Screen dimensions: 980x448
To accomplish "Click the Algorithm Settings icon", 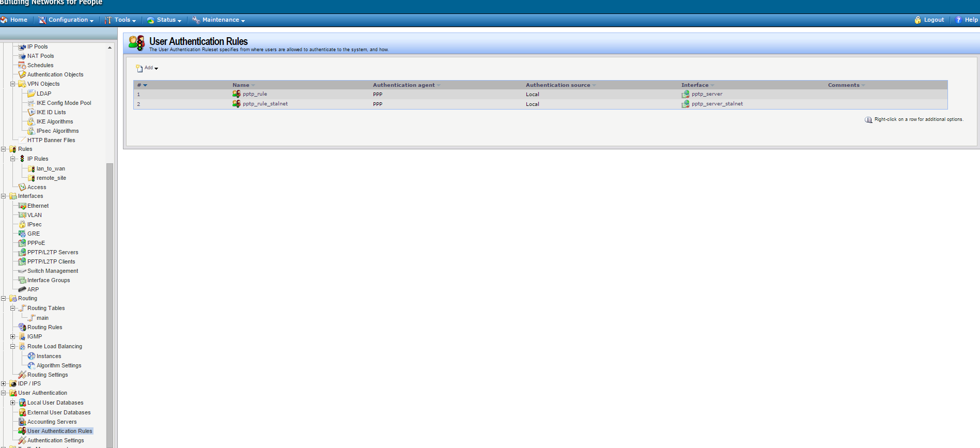I will [32, 365].
